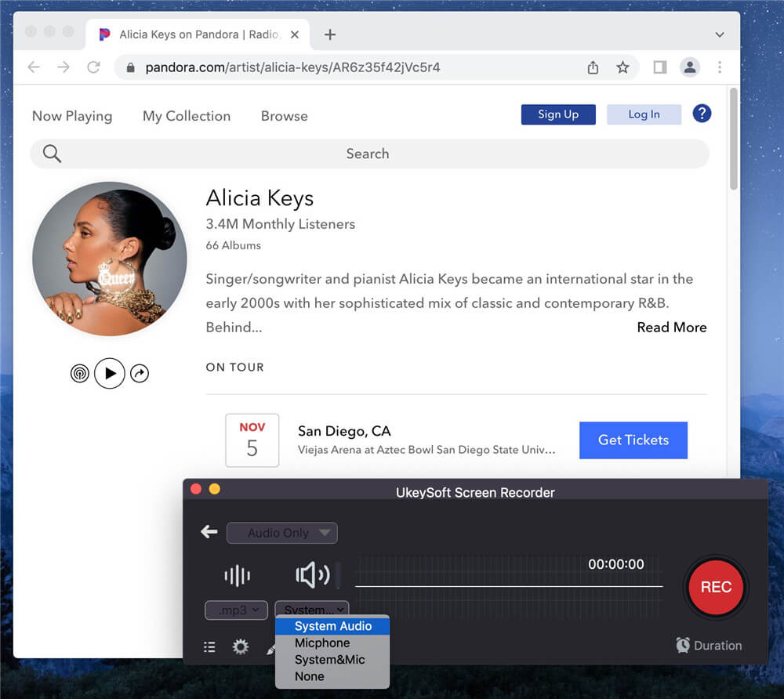Image resolution: width=784 pixels, height=699 pixels.
Task: Open the Browse section
Action: click(x=284, y=116)
